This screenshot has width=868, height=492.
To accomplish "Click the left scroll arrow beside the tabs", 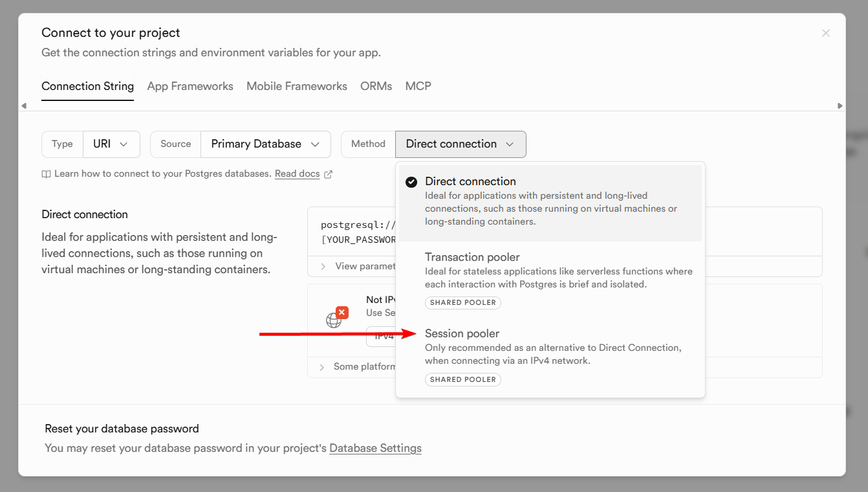I will [x=24, y=105].
